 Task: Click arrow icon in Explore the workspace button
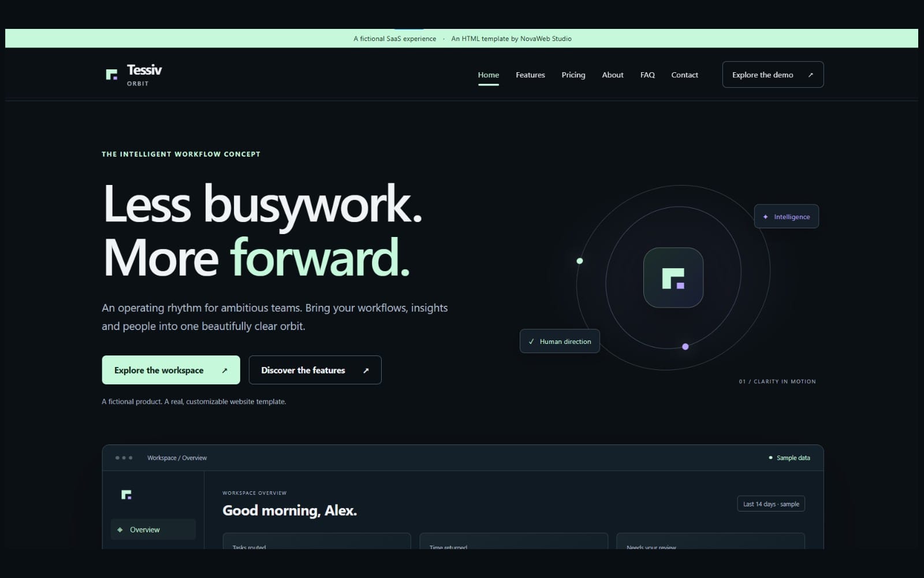225,370
